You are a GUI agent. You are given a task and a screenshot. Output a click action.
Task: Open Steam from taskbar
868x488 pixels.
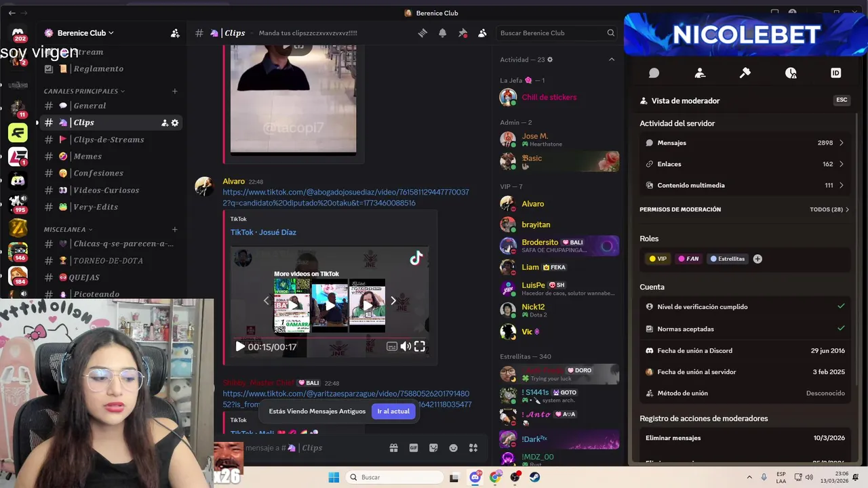(x=535, y=477)
